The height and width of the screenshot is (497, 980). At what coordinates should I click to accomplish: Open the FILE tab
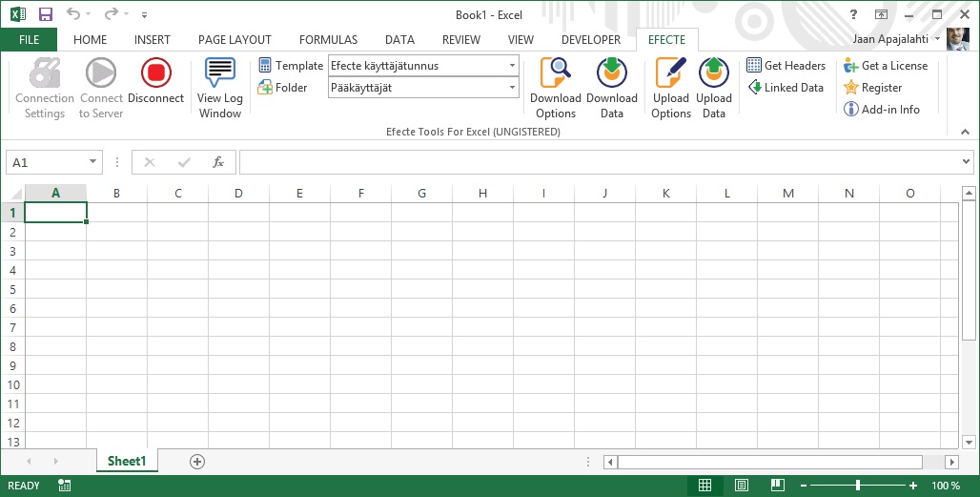click(29, 39)
